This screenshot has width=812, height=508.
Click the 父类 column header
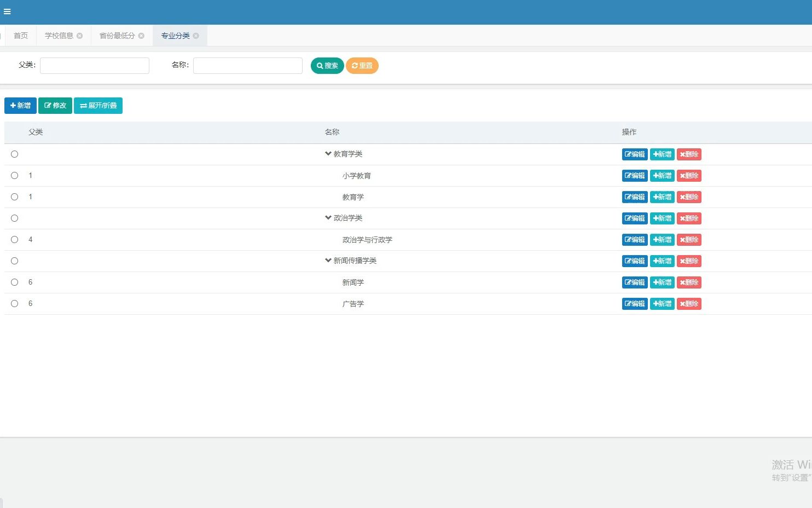coord(36,132)
